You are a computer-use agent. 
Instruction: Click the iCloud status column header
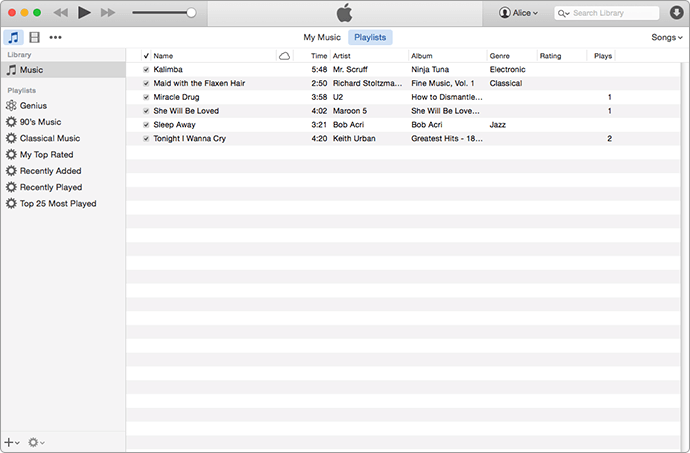[285, 56]
